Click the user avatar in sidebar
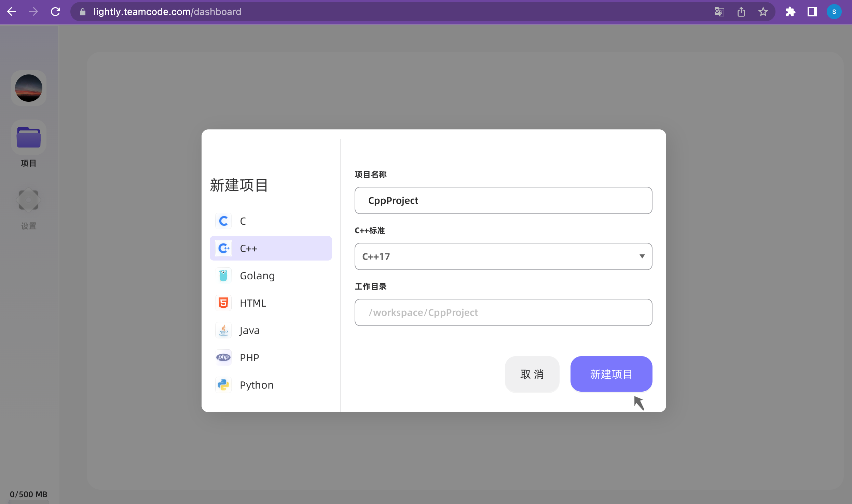852x504 pixels. point(29,88)
